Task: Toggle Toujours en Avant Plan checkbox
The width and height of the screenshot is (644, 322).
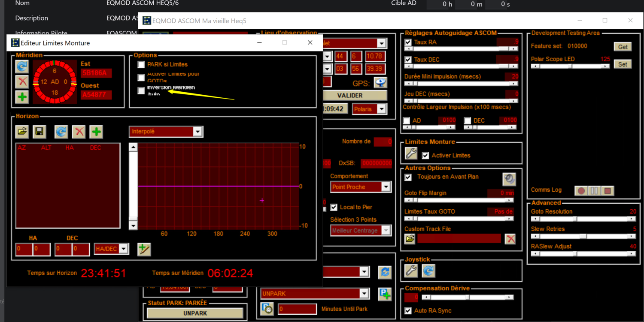Action: click(x=408, y=177)
